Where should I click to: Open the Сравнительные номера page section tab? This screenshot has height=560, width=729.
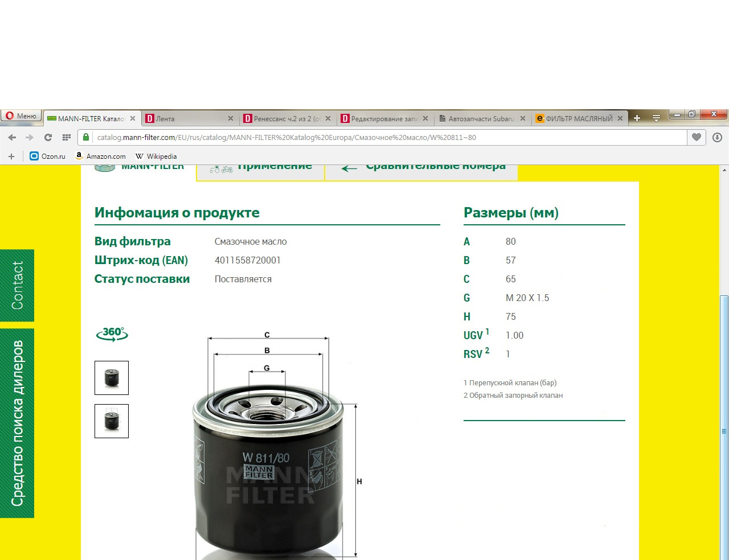click(x=421, y=172)
